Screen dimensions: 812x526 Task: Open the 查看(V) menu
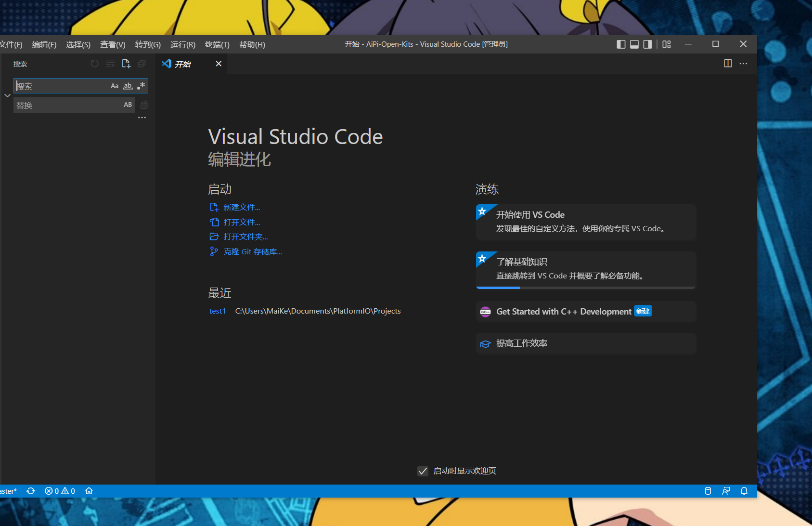tap(113, 44)
